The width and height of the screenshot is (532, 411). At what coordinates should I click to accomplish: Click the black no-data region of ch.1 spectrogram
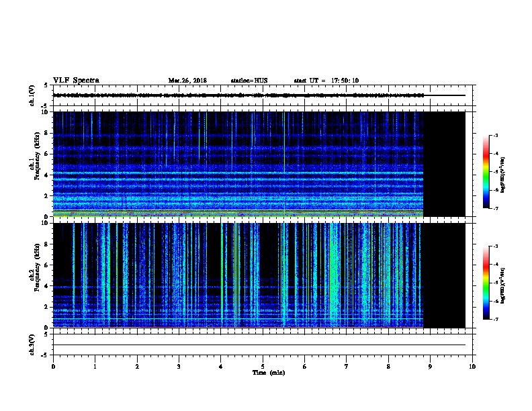[444, 164]
